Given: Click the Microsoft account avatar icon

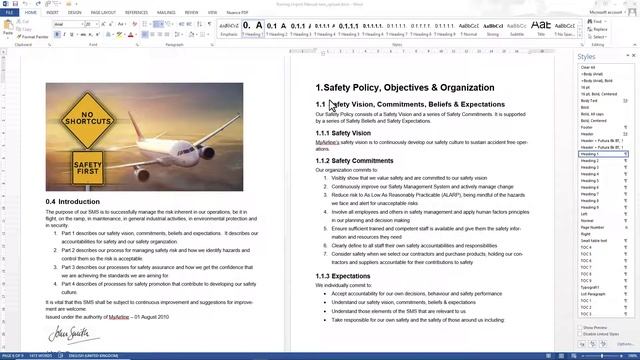Looking at the screenshot, I should (x=632, y=12).
